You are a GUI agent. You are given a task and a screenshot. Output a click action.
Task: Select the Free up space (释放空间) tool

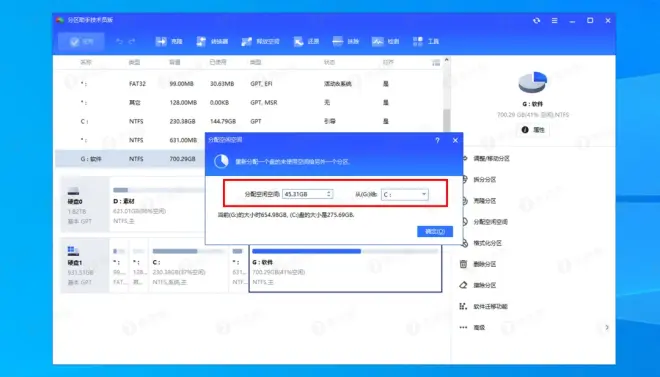pyautogui.click(x=260, y=41)
